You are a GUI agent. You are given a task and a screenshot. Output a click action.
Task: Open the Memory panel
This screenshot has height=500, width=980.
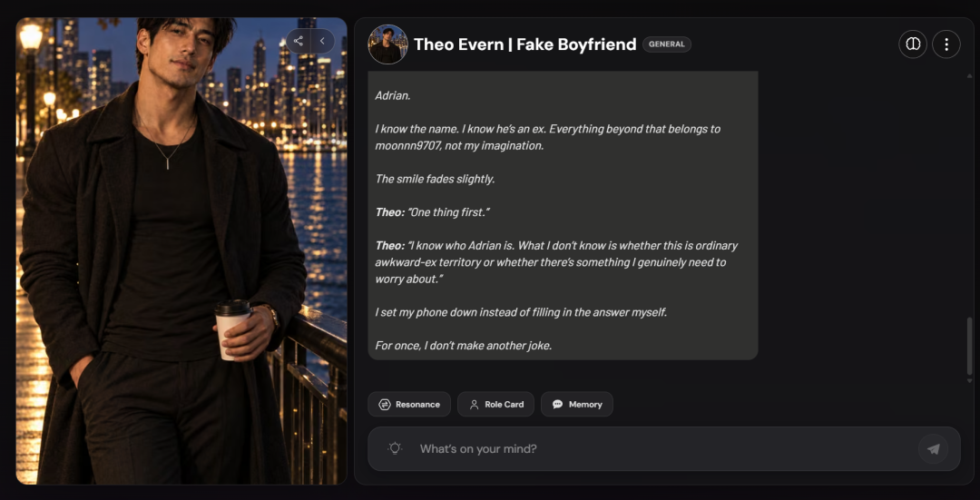click(x=577, y=405)
